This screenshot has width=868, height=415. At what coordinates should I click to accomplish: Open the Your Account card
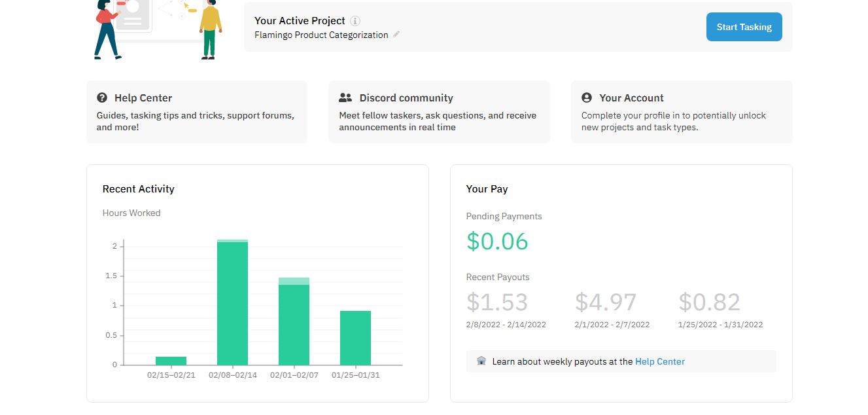coord(682,111)
